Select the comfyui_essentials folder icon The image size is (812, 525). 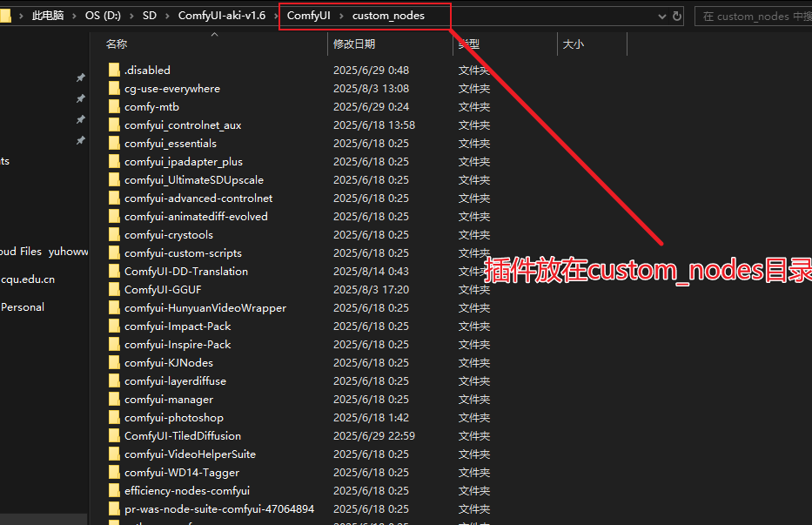tap(115, 143)
